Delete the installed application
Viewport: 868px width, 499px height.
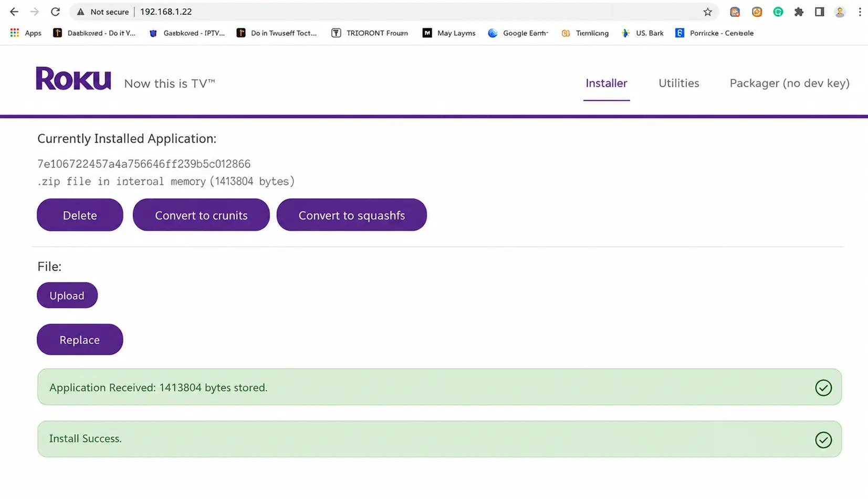(80, 215)
